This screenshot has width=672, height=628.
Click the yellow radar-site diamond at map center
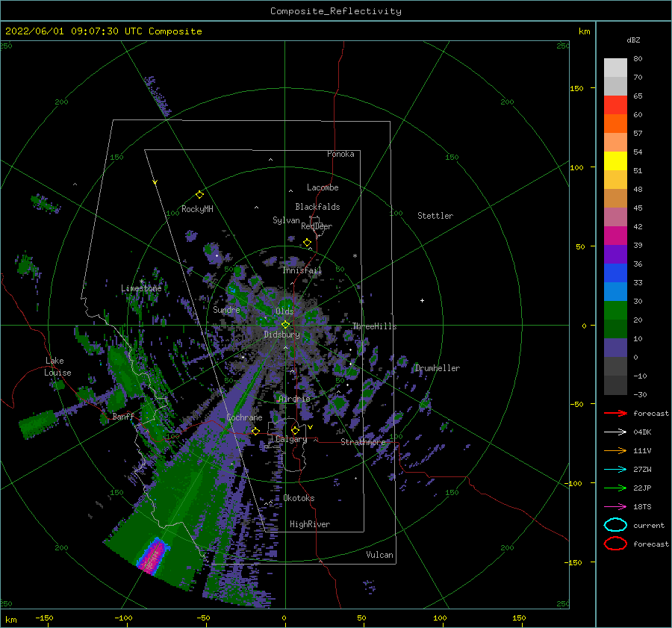(x=285, y=325)
